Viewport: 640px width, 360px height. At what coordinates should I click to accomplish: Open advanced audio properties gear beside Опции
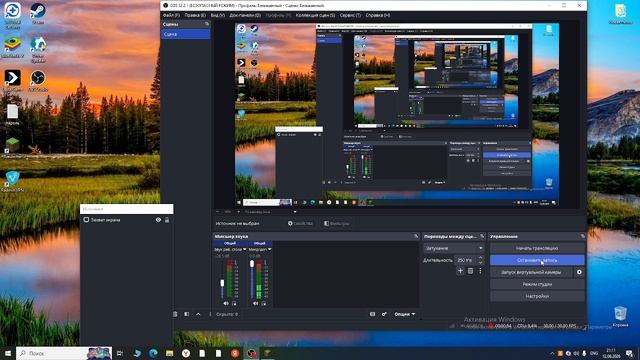click(384, 314)
